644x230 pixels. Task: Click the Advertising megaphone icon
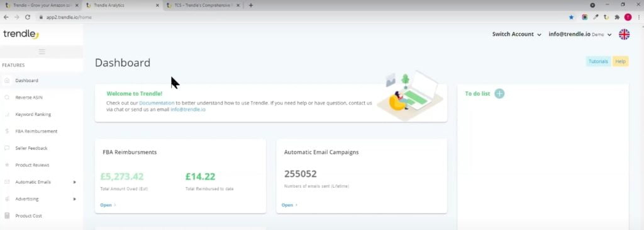click(7, 198)
